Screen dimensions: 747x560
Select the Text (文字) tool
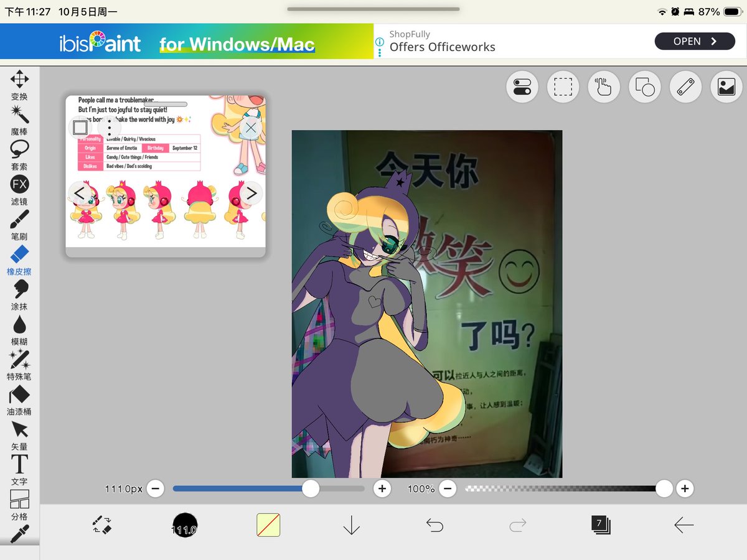(x=19, y=470)
